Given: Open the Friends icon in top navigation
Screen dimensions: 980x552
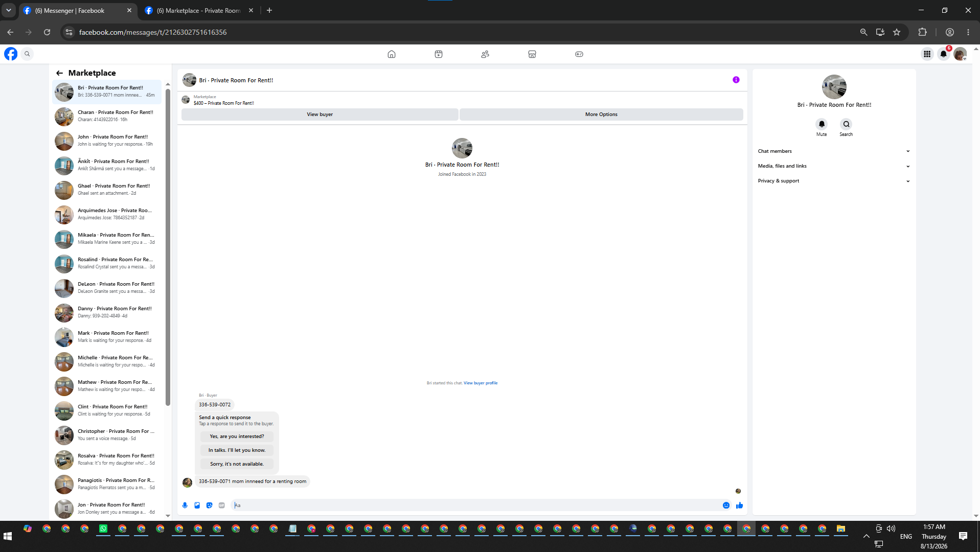Looking at the screenshot, I should (x=485, y=54).
